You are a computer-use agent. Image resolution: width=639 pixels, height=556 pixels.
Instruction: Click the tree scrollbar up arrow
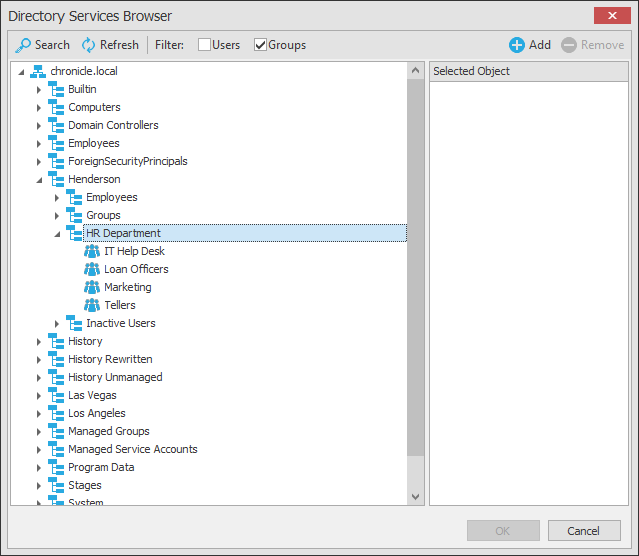[x=415, y=71]
